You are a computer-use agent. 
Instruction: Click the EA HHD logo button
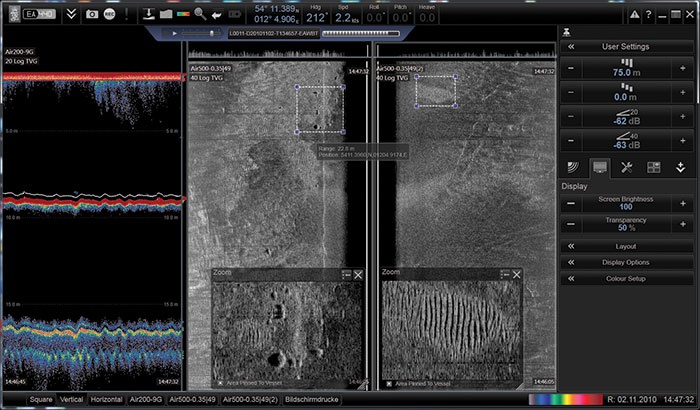click(40, 14)
